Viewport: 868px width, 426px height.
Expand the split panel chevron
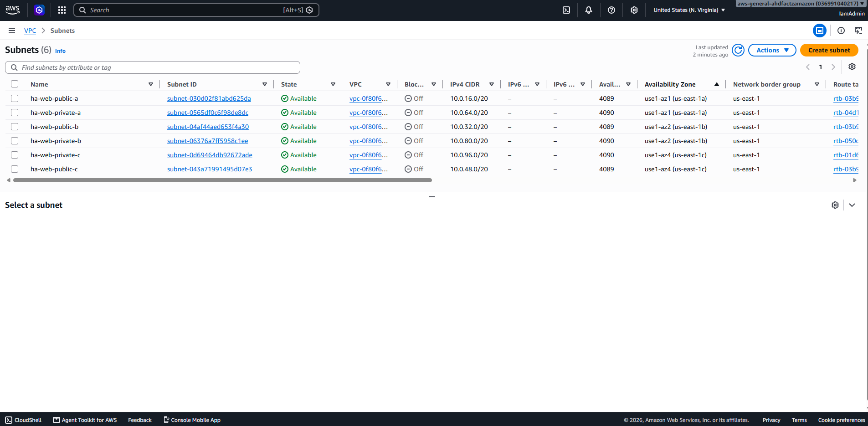pyautogui.click(x=852, y=205)
